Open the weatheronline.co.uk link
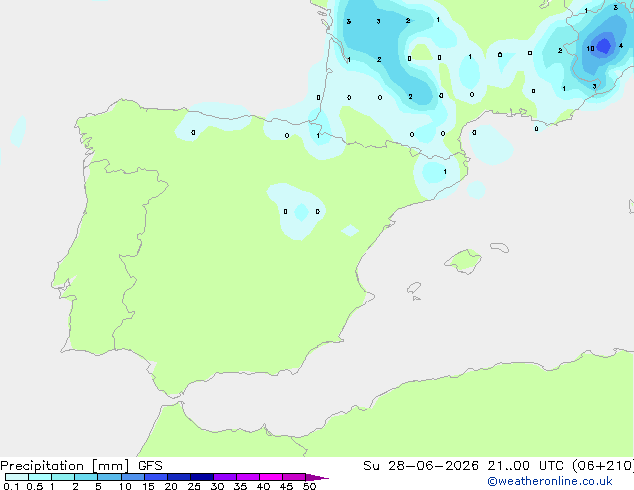 (550, 481)
